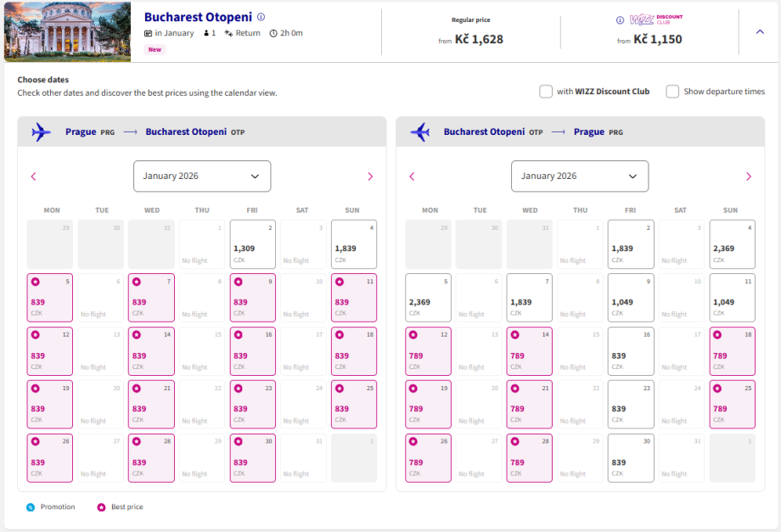Collapse the Bucharest Otopeni destination card
Viewport: 781px width, 532px height.
759,31
